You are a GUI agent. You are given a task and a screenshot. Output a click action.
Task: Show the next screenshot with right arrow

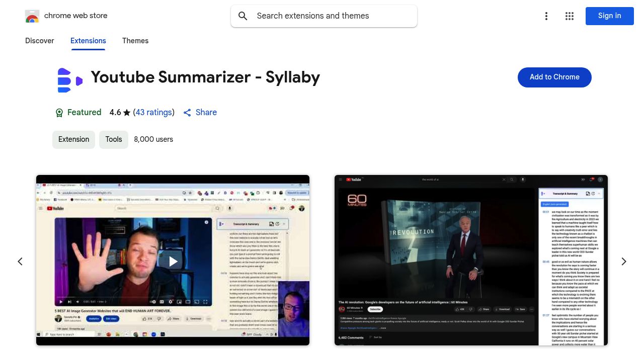click(624, 261)
